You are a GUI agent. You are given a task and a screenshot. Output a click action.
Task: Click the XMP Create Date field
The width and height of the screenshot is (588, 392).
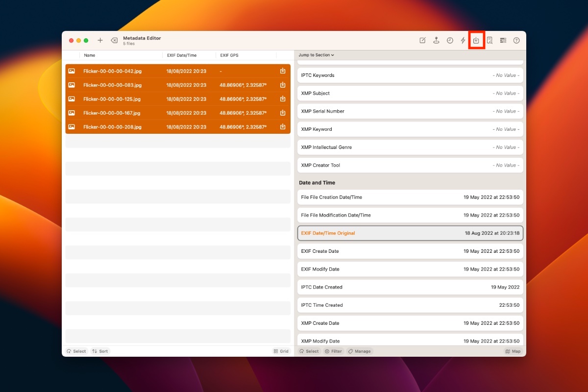pos(410,323)
